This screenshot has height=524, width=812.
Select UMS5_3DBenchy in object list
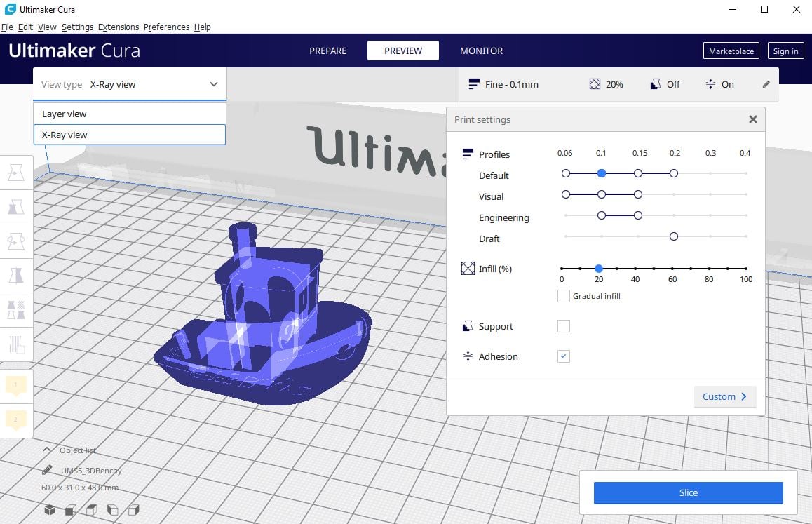coord(91,471)
